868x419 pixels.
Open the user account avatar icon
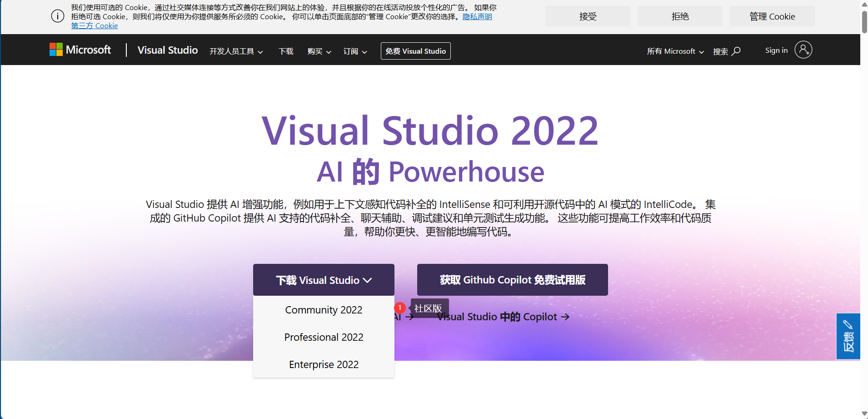pyautogui.click(x=803, y=50)
